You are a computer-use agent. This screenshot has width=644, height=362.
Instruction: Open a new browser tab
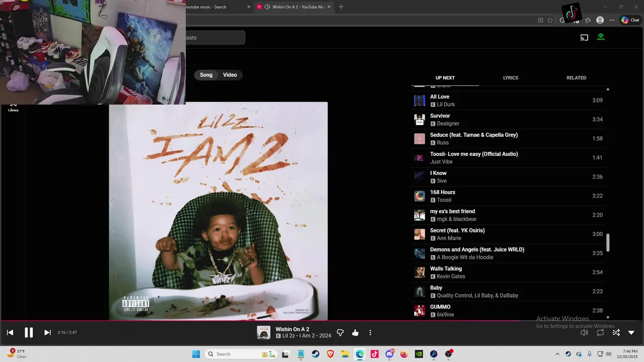tap(341, 7)
